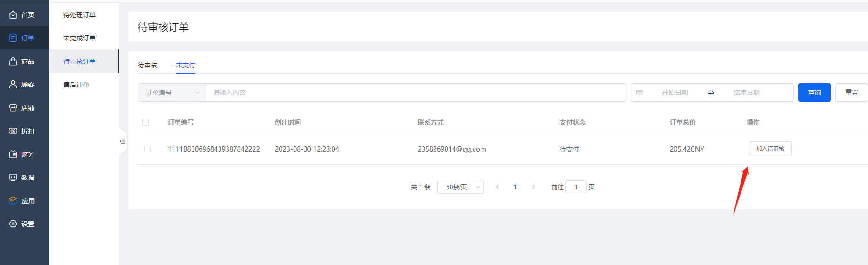Click the total 205.42CNY
This screenshot has height=265, width=868.
tap(687, 149)
